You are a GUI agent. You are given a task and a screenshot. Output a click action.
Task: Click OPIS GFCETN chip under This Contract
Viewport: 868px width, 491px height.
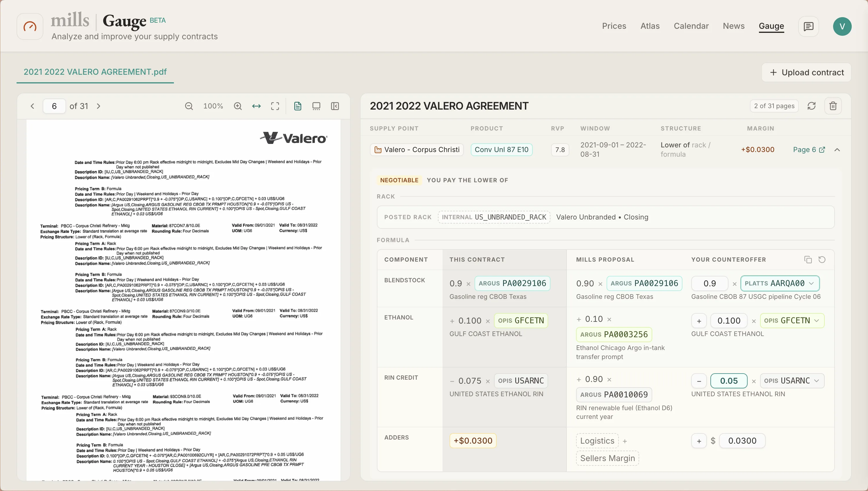[521, 321]
